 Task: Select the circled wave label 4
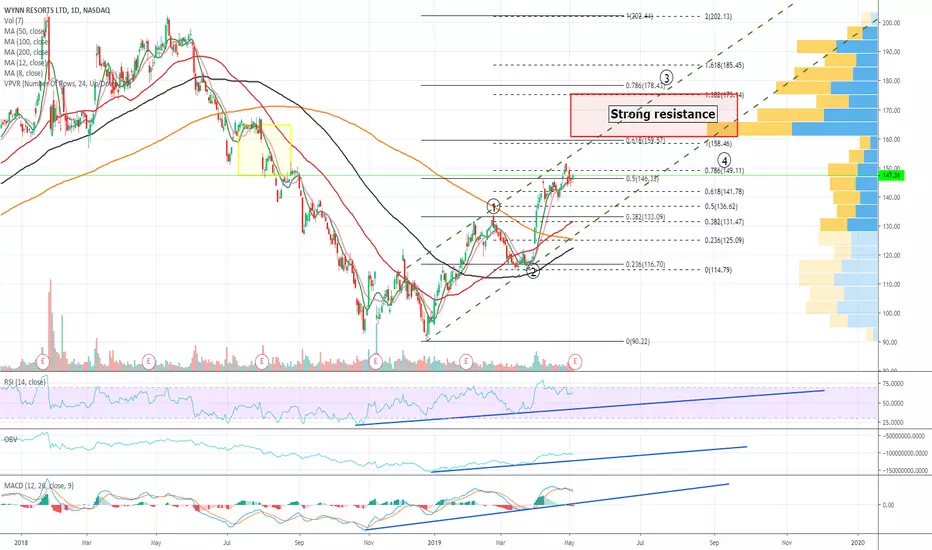point(724,160)
